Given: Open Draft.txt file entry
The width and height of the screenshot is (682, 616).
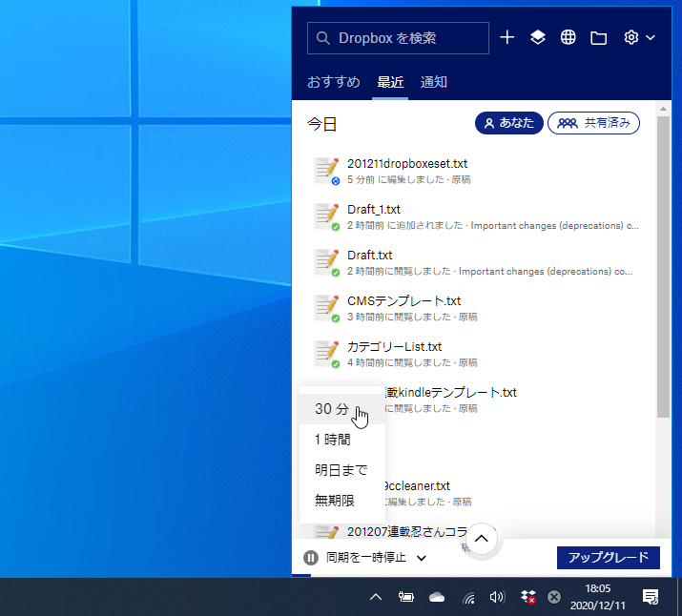Looking at the screenshot, I should click(x=476, y=262).
